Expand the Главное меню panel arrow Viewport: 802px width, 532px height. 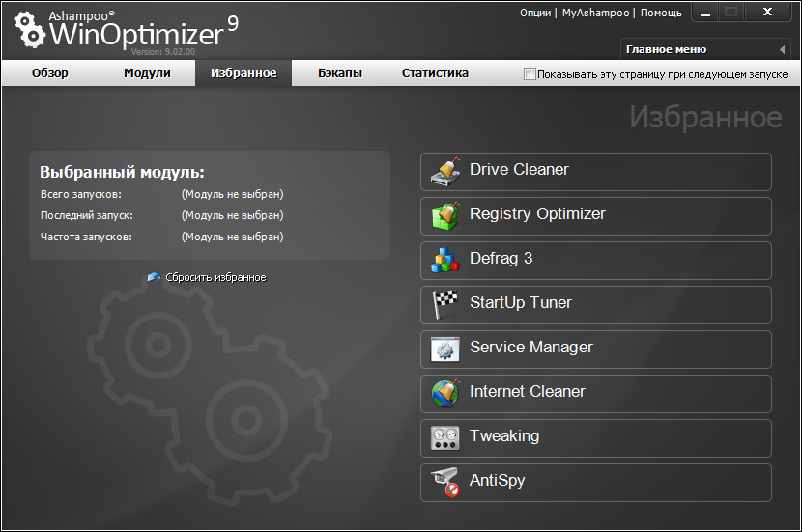(782, 49)
